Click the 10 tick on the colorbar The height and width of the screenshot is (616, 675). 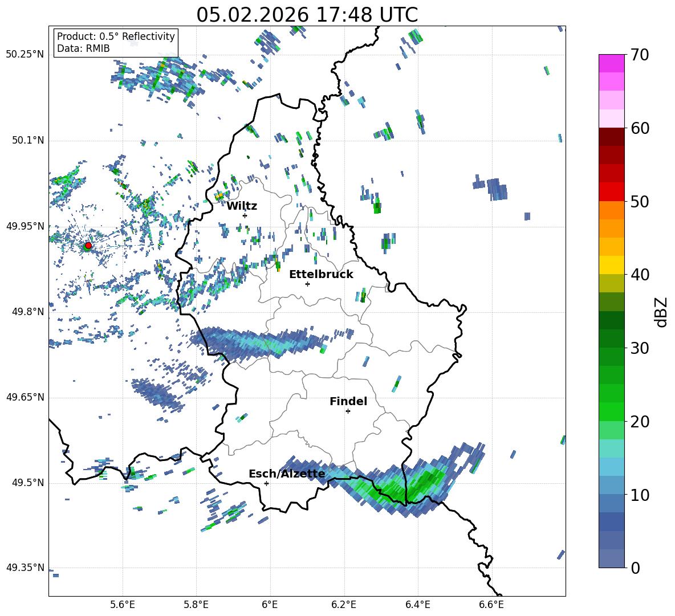click(639, 495)
